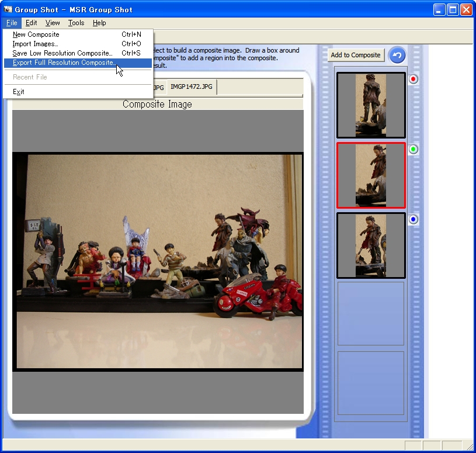Click the Add to Composite button
Viewport: 476px width, 453px height.
pyautogui.click(x=356, y=55)
